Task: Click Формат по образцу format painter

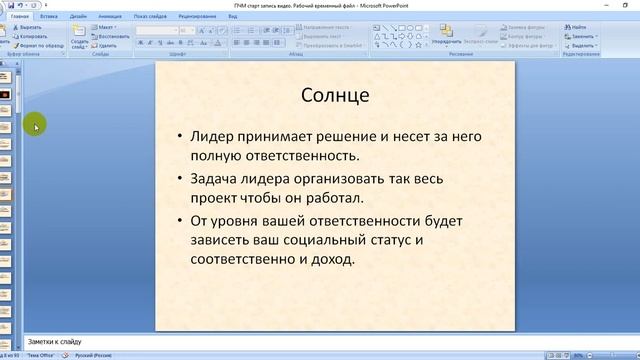Action: [38, 46]
